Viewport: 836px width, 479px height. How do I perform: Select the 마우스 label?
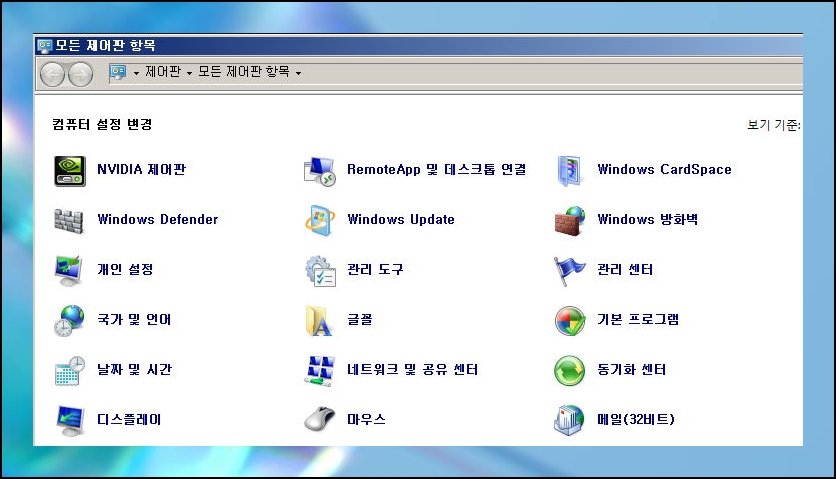point(366,419)
